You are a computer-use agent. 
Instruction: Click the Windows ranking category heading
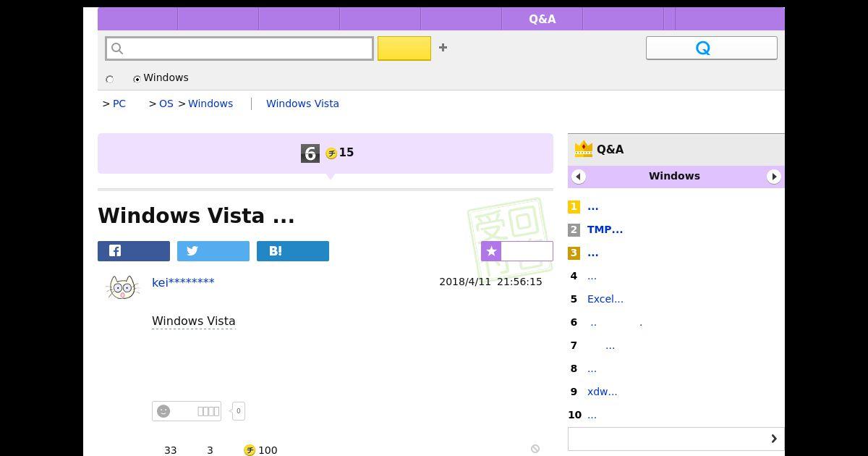tap(674, 176)
